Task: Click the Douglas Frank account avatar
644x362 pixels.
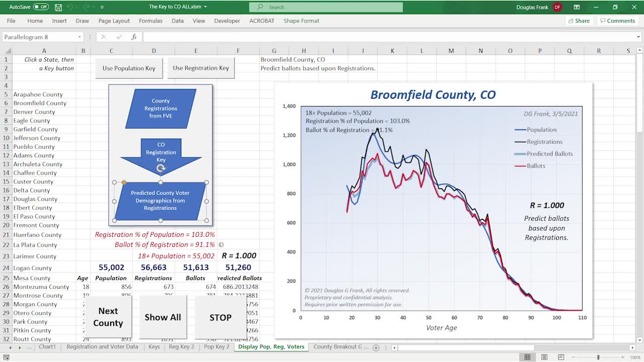Action: pyautogui.click(x=557, y=7)
